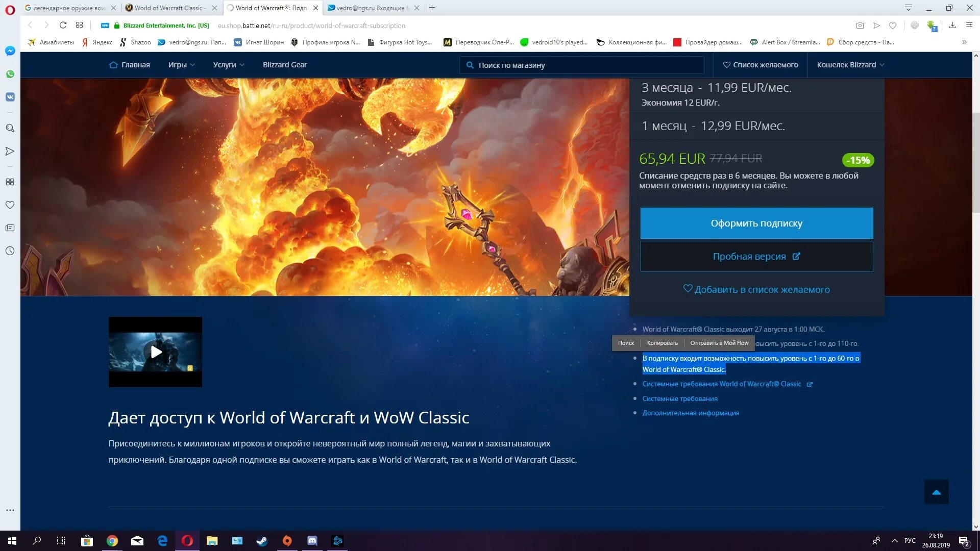Open bookmarks heart in sidebar

click(10, 205)
